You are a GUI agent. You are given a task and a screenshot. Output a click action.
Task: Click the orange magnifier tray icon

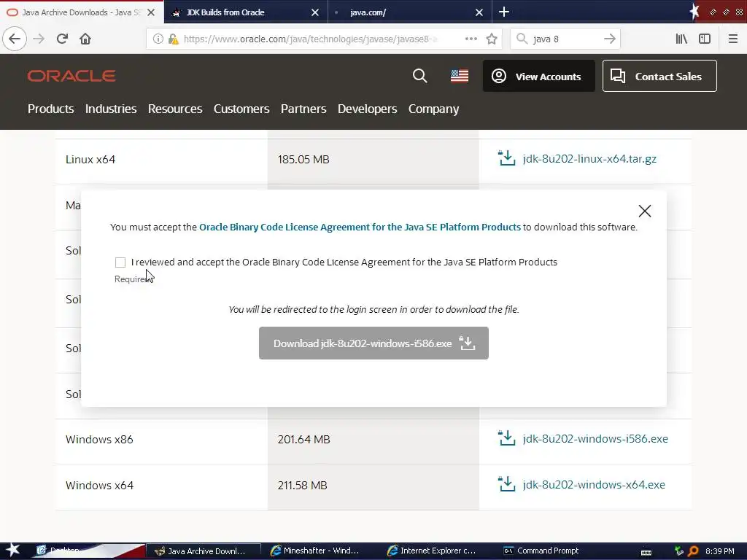(693, 551)
